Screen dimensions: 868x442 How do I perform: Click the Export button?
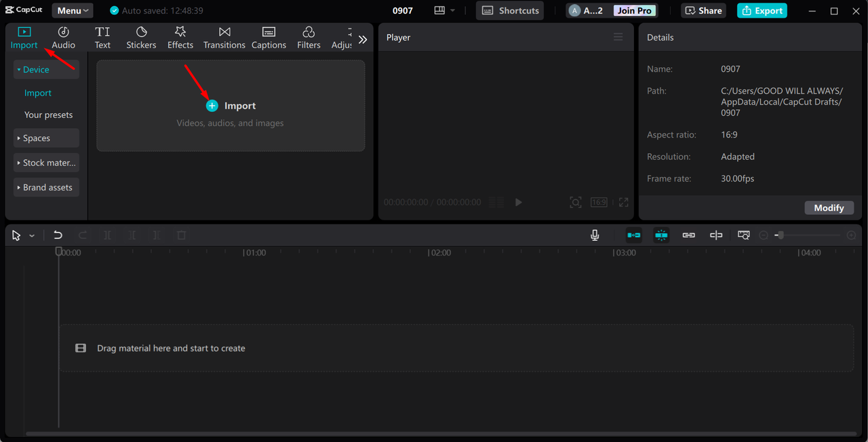tap(762, 10)
